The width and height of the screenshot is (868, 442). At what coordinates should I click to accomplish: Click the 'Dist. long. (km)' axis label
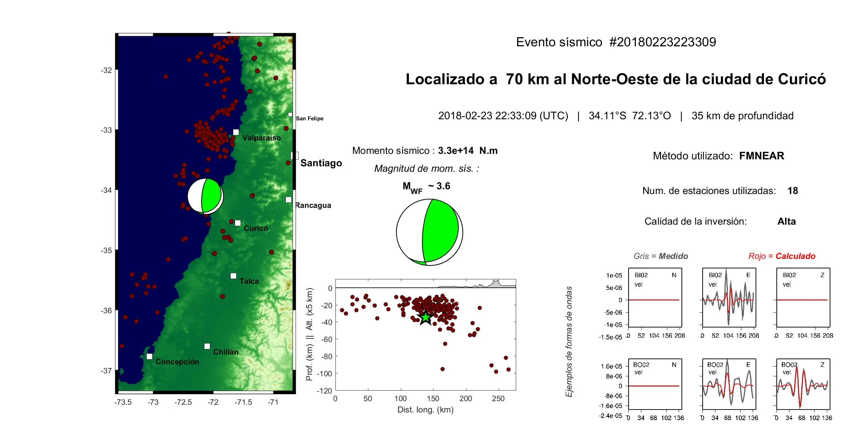point(425,410)
